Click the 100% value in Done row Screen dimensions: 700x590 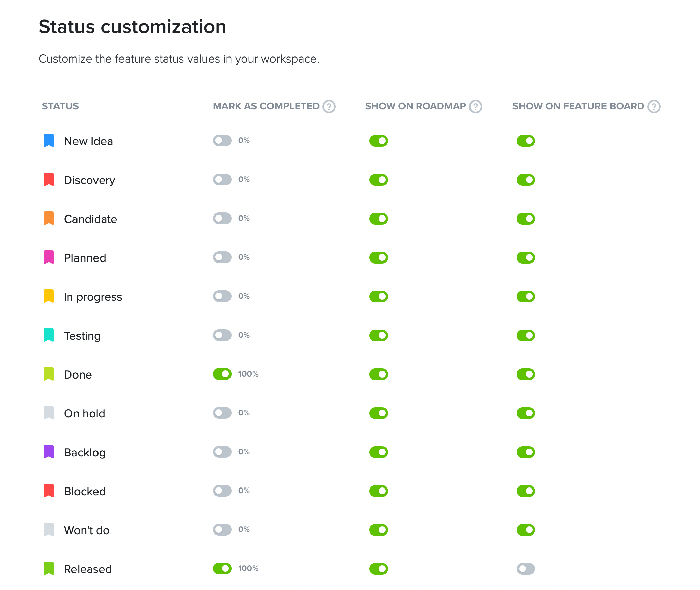[x=248, y=374]
